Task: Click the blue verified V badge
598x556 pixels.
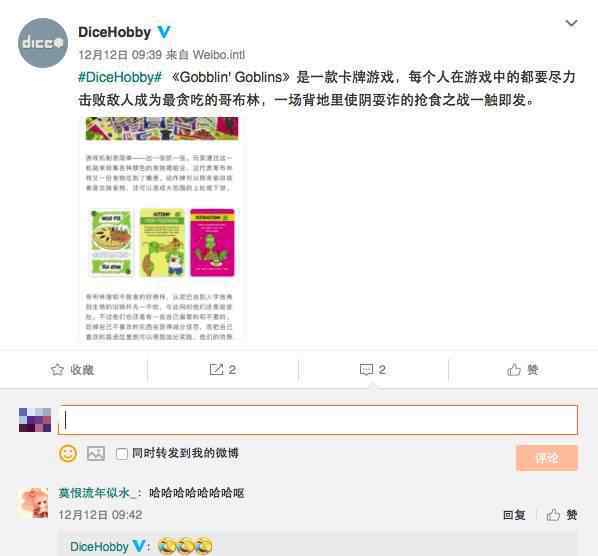Action: pos(164,32)
